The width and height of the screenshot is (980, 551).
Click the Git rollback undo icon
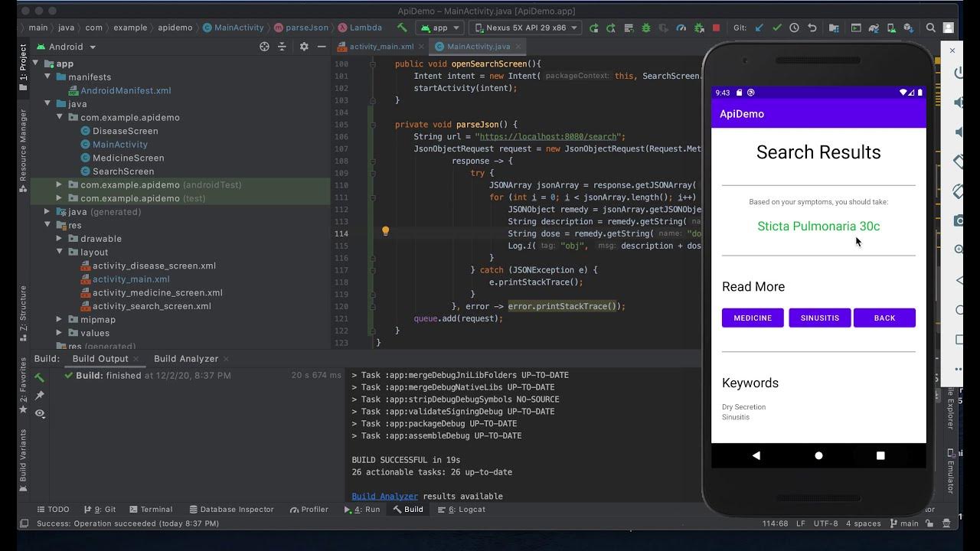(x=812, y=28)
